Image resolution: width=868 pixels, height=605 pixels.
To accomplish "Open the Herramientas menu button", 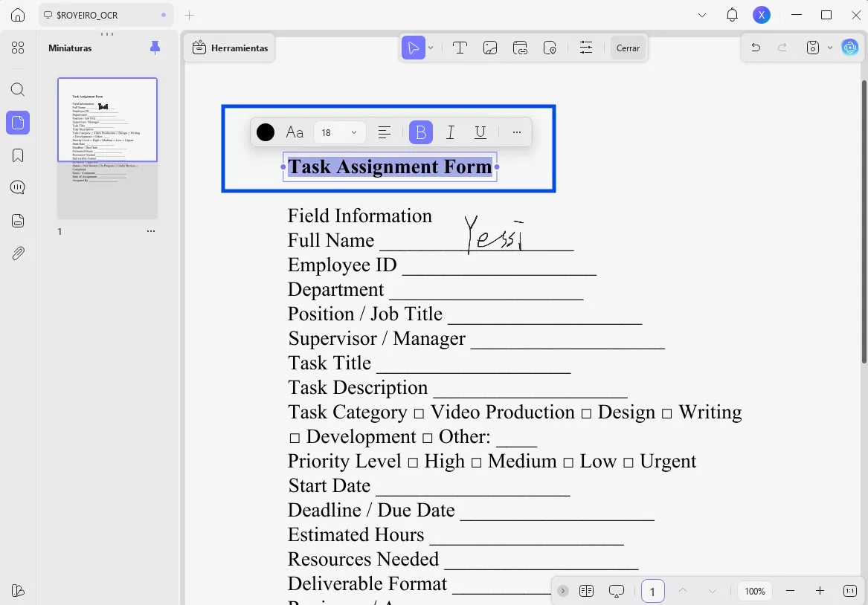I will tap(230, 48).
